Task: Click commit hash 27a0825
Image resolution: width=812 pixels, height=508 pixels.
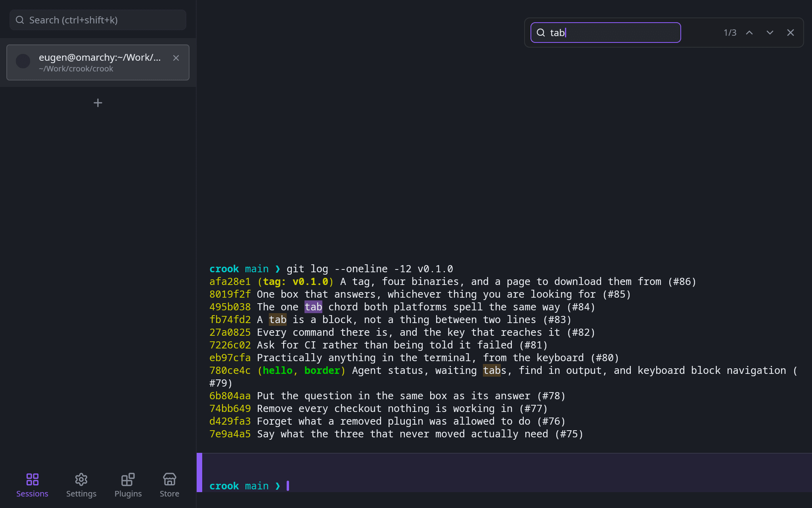Action: [230, 332]
